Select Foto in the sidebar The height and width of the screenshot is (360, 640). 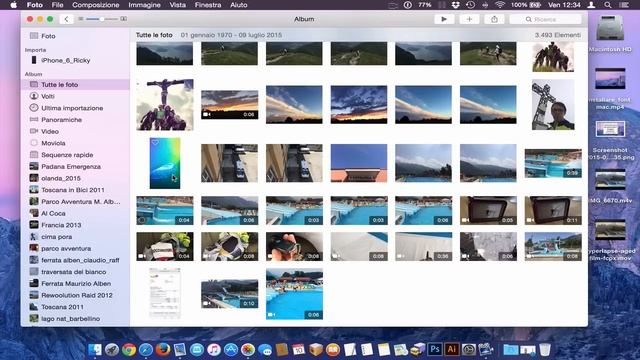point(48,36)
